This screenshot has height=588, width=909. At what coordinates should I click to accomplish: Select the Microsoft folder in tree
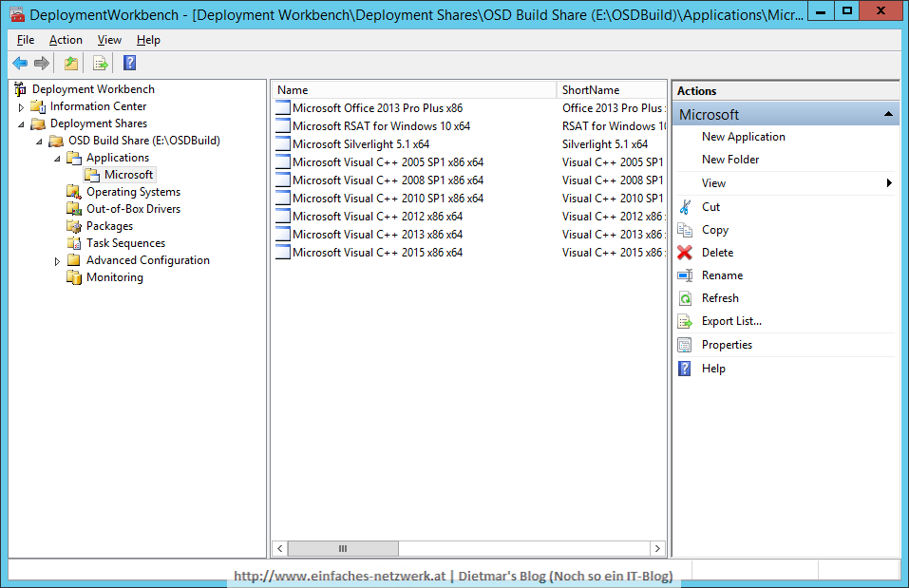(128, 175)
